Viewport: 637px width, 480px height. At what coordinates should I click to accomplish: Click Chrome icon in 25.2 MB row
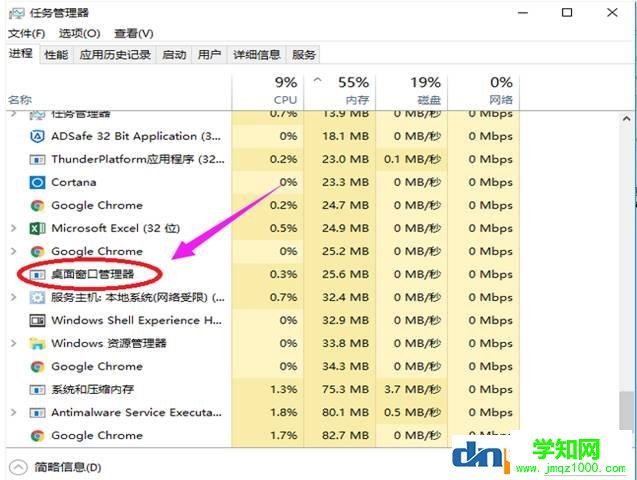click(x=37, y=251)
